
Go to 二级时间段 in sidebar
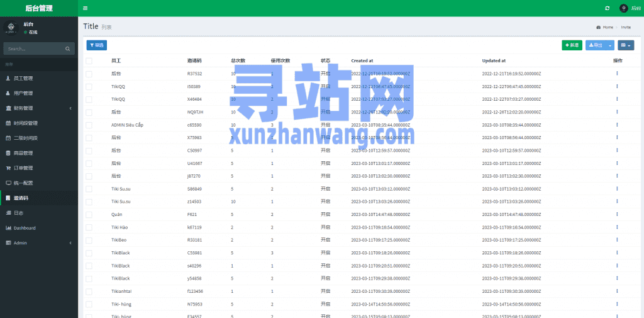(x=39, y=139)
